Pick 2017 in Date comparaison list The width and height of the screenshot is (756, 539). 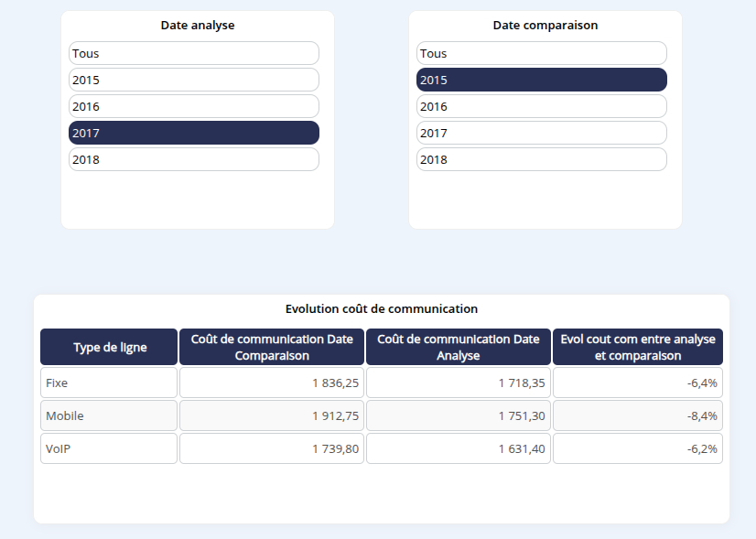coord(541,133)
